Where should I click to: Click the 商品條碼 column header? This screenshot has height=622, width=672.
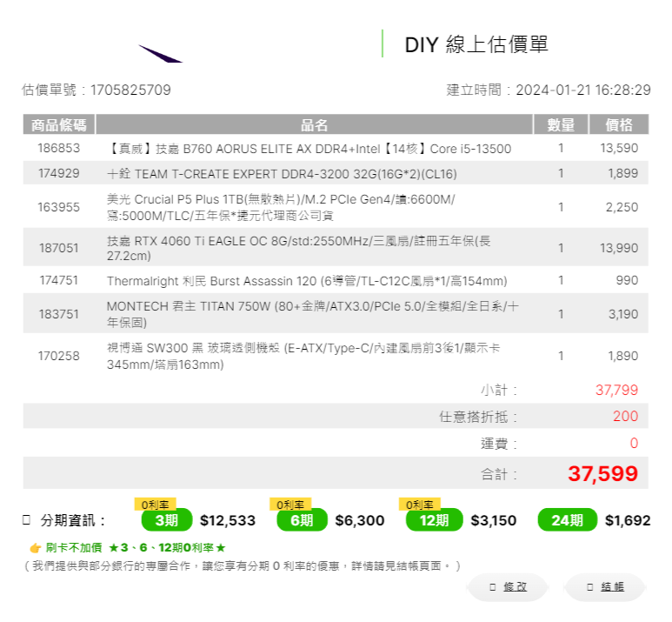coord(59,124)
